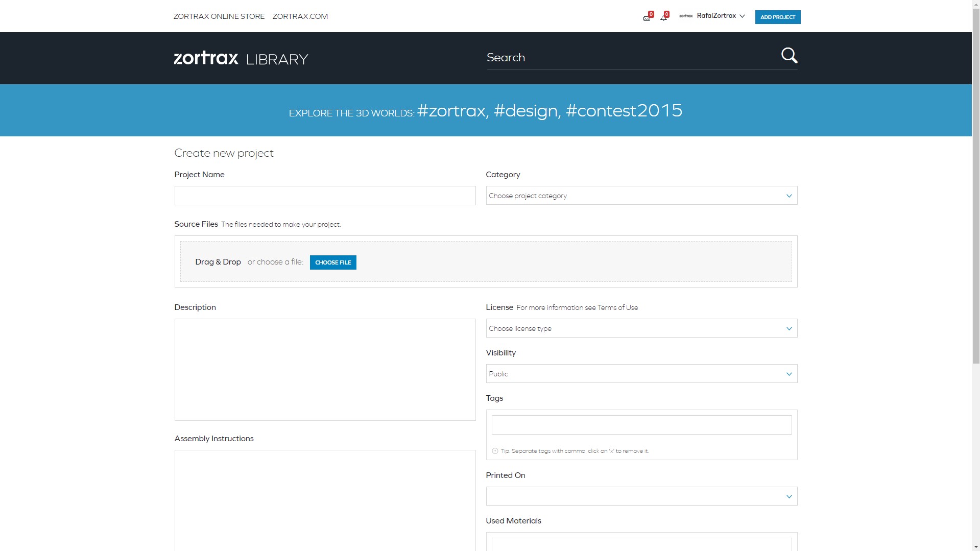This screenshot has width=980, height=551.
Task: Click inside the Description text area
Action: [x=325, y=370]
